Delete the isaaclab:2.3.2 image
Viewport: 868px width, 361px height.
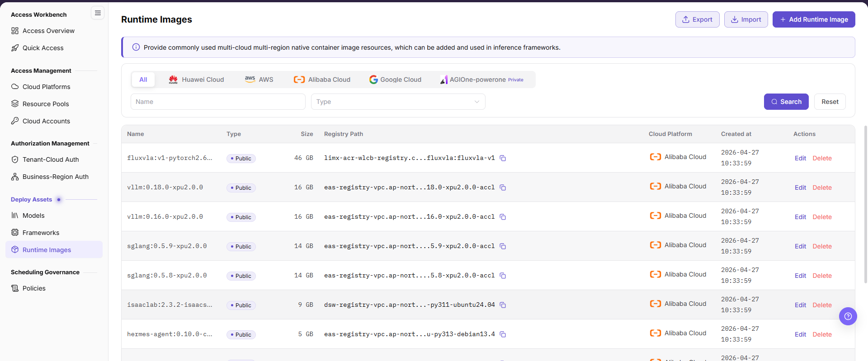tap(822, 305)
